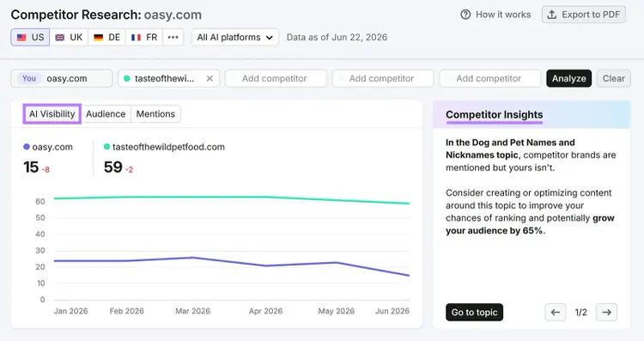Switch to the Audience tab
This screenshot has height=341, width=644.
pyautogui.click(x=106, y=113)
